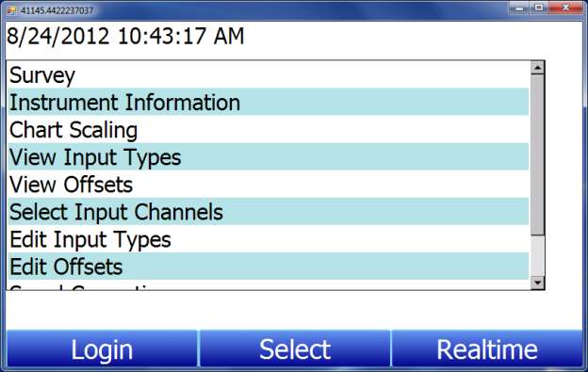Screen dimensions: 588x372
Task: Choose Edit Input Types entry
Action: click(269, 238)
